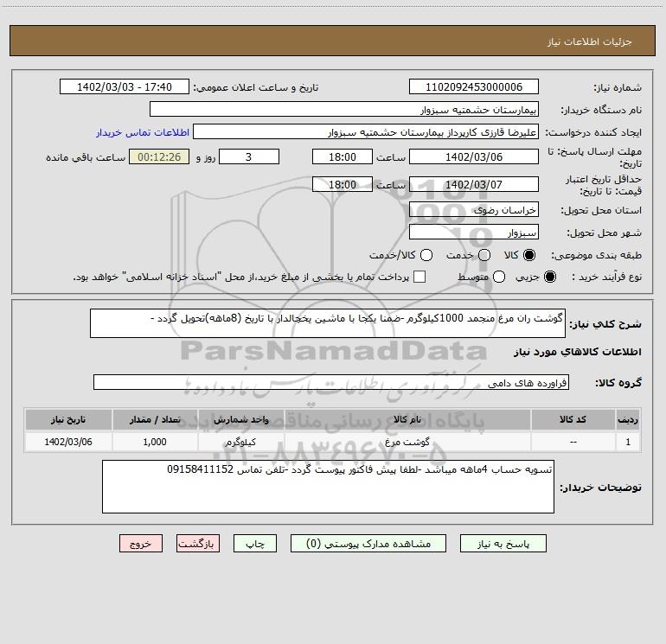Click the اطلاعات کالاهای مورد نیاز section heading
The width and height of the screenshot is (666, 644).
coord(578,353)
